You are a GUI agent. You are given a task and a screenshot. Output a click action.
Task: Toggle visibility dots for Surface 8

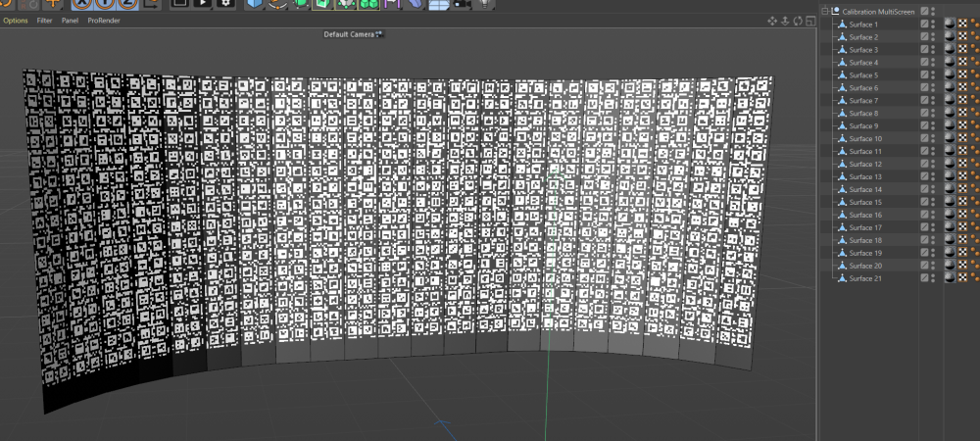tap(933, 113)
